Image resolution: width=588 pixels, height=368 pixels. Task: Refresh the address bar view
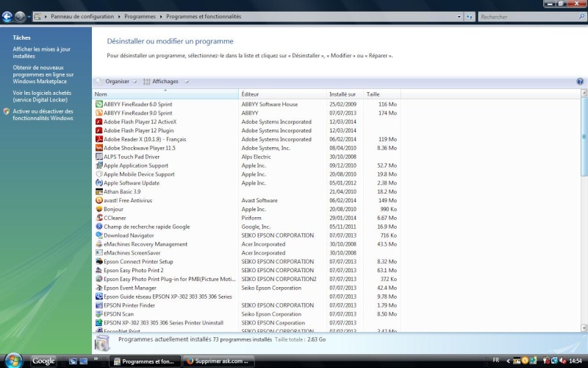pyautogui.click(x=469, y=16)
